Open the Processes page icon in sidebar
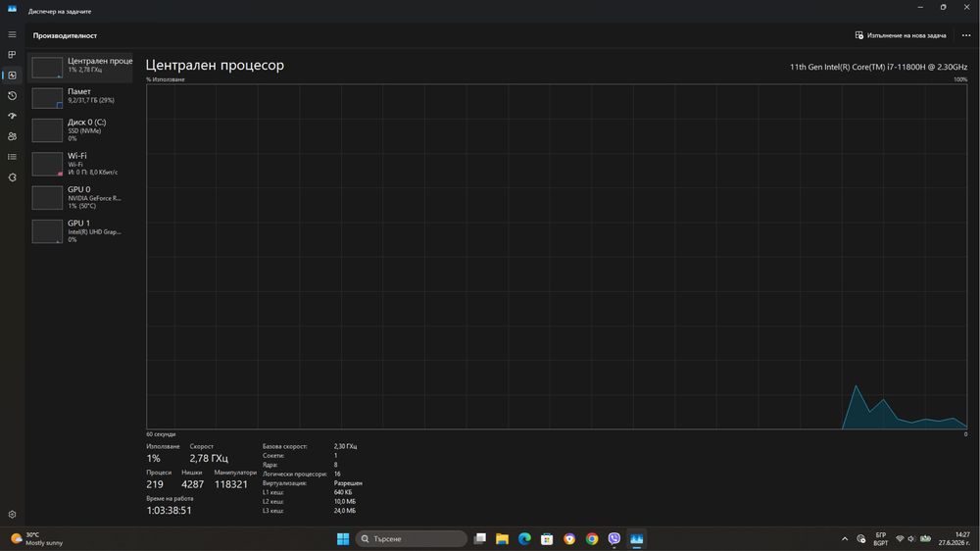 (12, 54)
